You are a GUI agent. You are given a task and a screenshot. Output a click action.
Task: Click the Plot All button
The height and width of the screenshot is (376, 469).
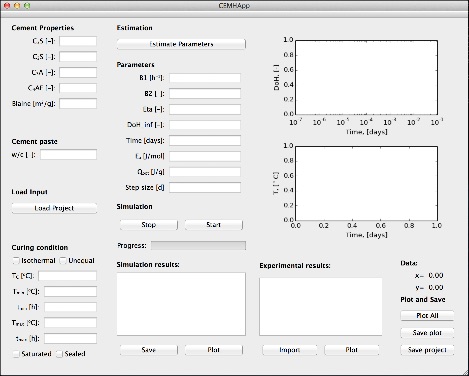(427, 315)
